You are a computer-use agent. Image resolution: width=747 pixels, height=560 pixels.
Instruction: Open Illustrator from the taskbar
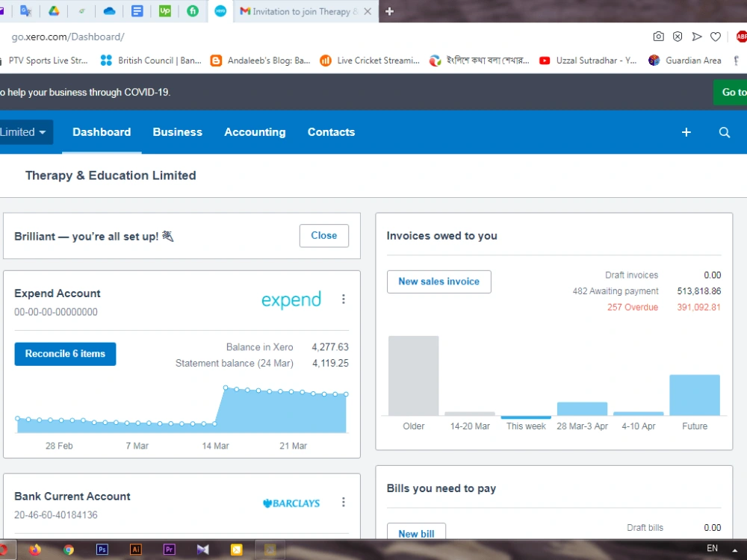point(135,550)
